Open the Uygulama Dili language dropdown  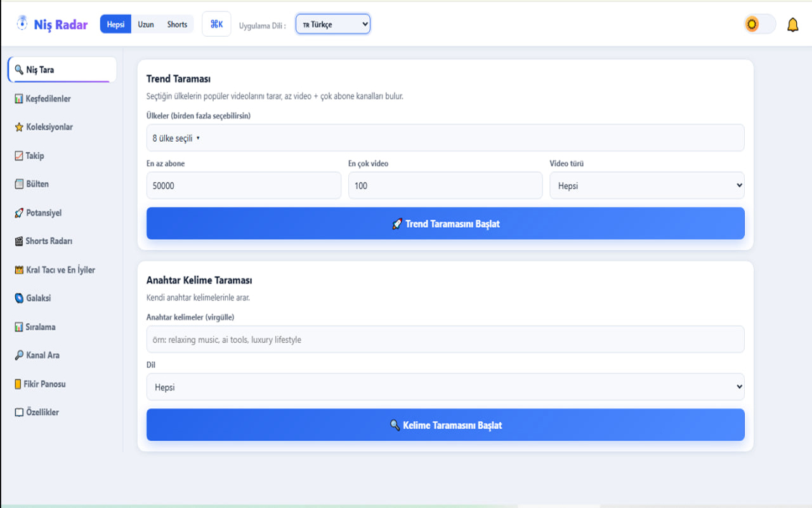[333, 24]
